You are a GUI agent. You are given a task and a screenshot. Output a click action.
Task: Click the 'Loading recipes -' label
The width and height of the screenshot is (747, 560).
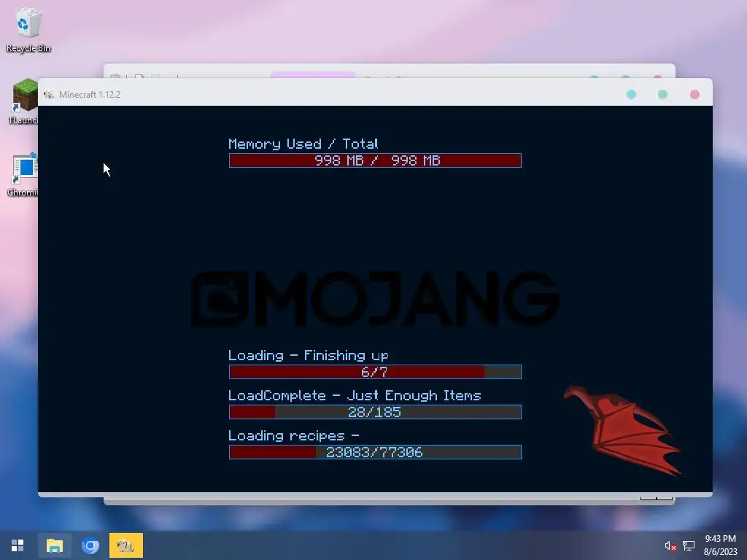click(293, 436)
